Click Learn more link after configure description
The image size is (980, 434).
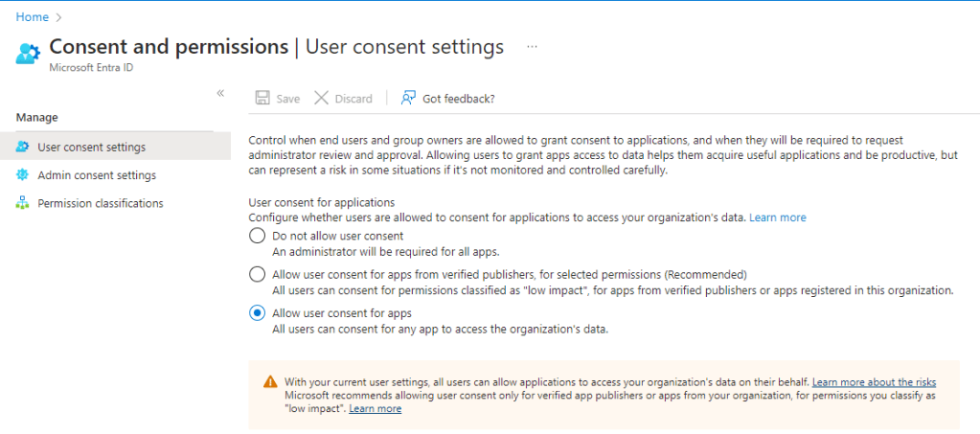[x=777, y=217]
